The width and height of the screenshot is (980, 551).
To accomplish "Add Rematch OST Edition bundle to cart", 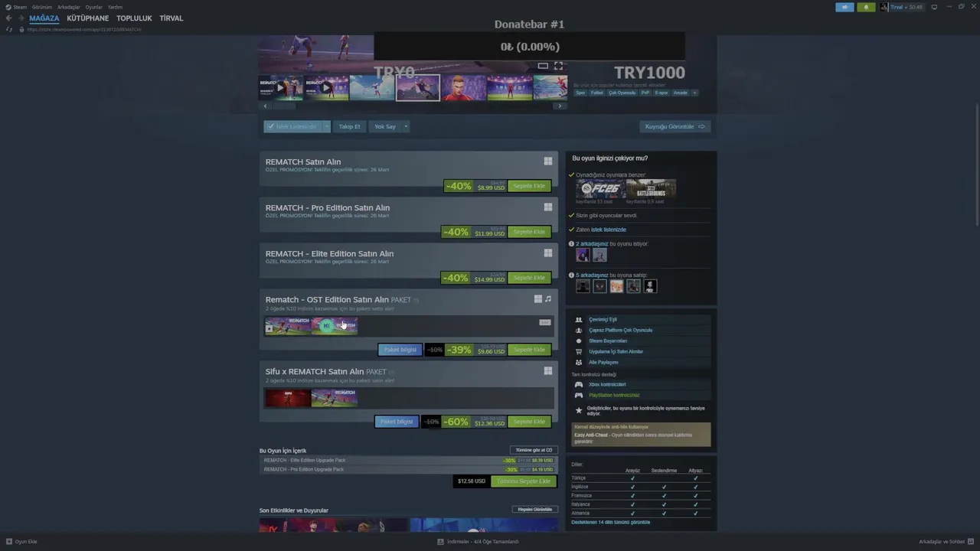I will tap(529, 350).
